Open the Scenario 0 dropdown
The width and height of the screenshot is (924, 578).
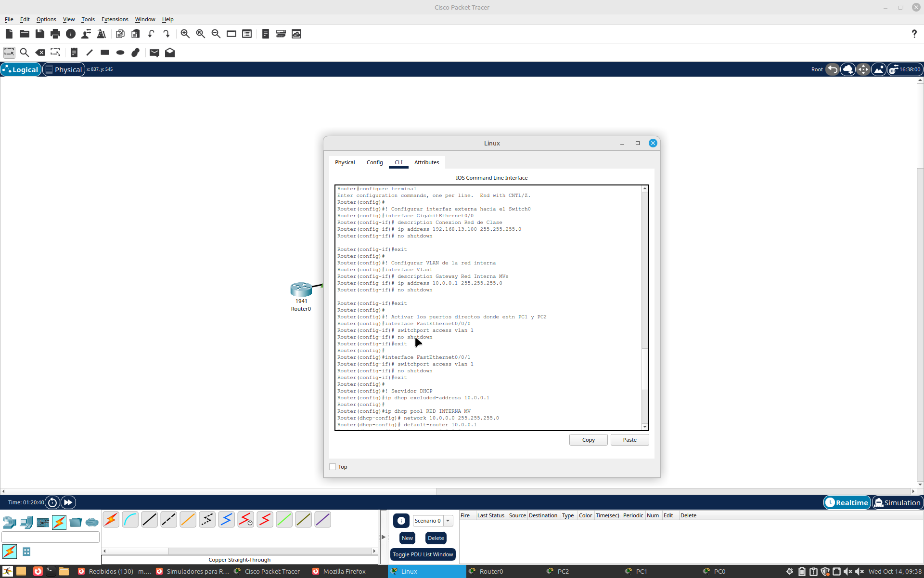click(x=433, y=521)
